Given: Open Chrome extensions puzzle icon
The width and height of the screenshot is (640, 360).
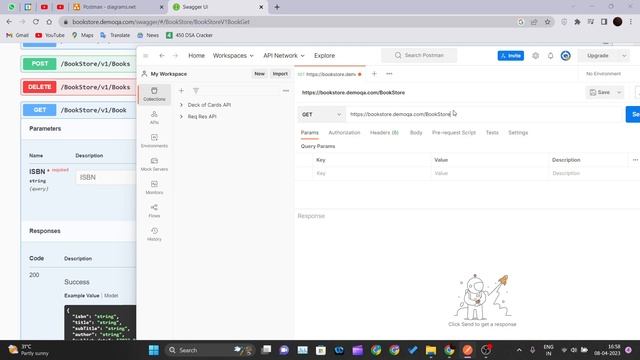Looking at the screenshot, I should click(577, 22).
